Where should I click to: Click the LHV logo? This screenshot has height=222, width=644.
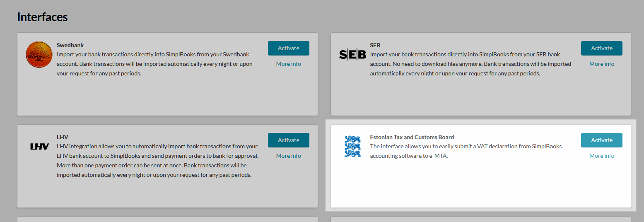pos(40,146)
